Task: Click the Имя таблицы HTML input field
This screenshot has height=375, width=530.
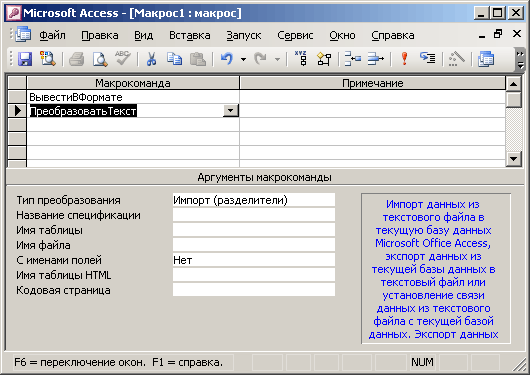Action: (x=254, y=275)
